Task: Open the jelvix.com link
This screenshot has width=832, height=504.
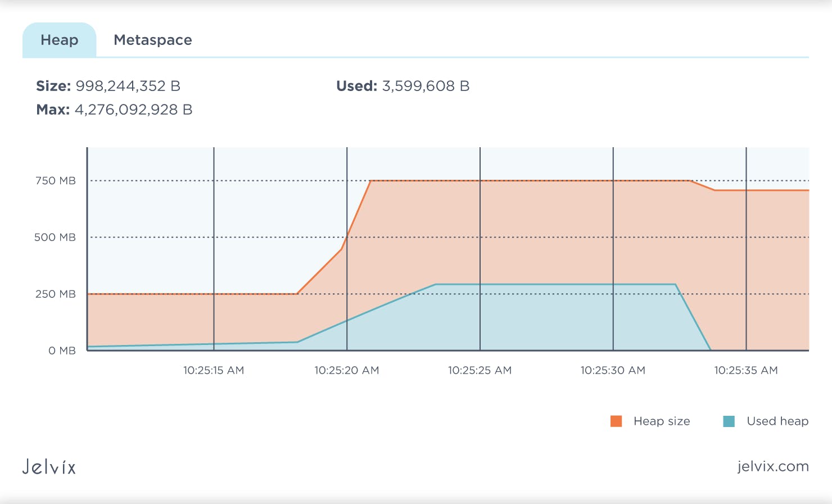Action: click(772, 466)
